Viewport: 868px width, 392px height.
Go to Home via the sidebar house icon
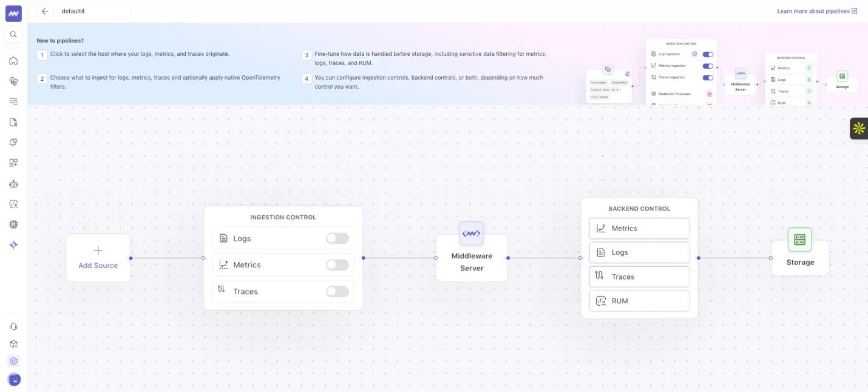pyautogui.click(x=13, y=61)
